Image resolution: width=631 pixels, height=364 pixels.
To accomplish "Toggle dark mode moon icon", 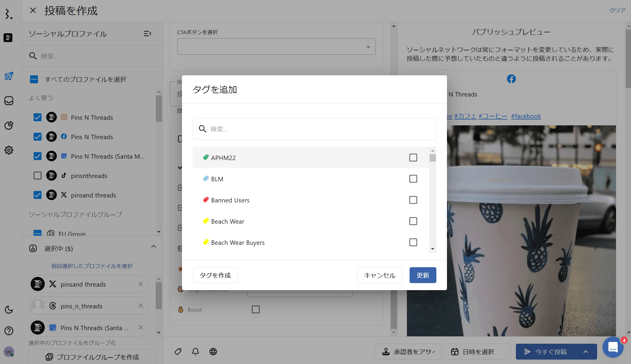I will pyautogui.click(x=9, y=310).
